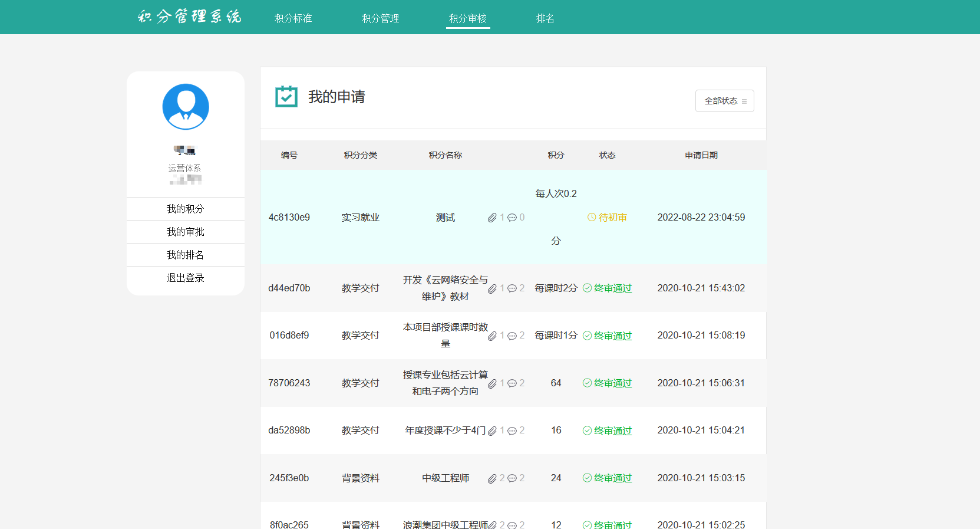Image resolution: width=980 pixels, height=529 pixels.
Task: Click 背景资料 category in row 245f3e0b
Action: coord(361,478)
